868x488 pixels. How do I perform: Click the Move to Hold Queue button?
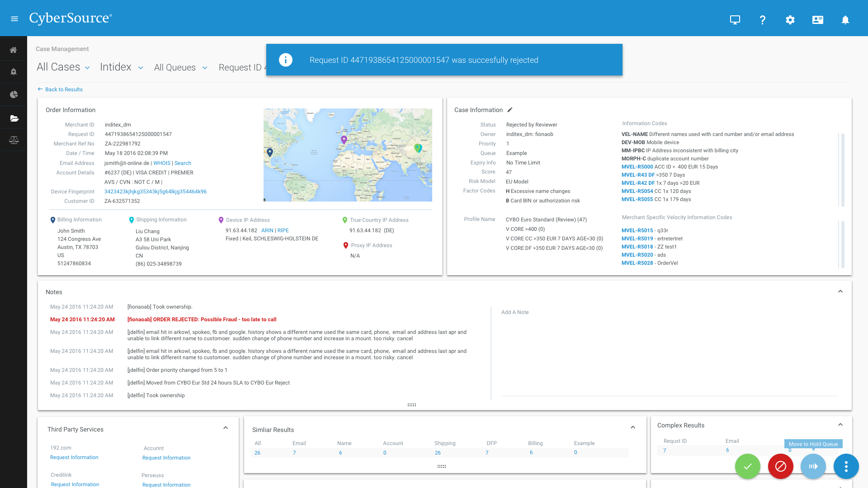813,466
